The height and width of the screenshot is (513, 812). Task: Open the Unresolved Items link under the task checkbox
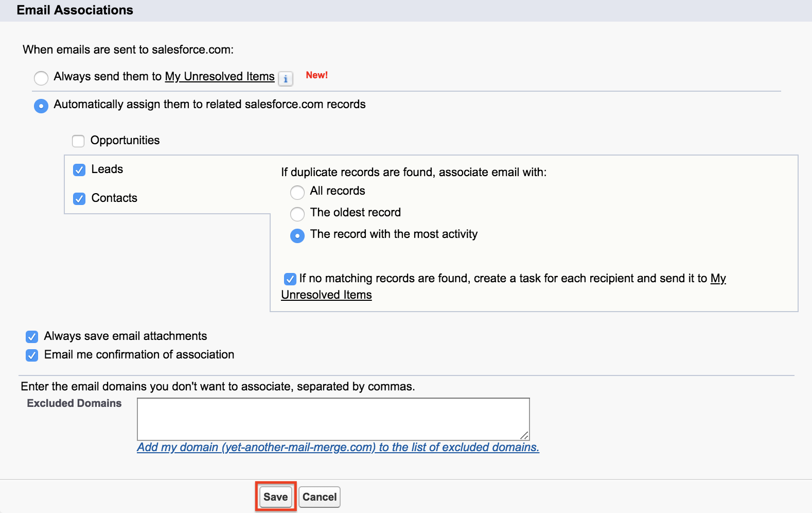pos(326,295)
